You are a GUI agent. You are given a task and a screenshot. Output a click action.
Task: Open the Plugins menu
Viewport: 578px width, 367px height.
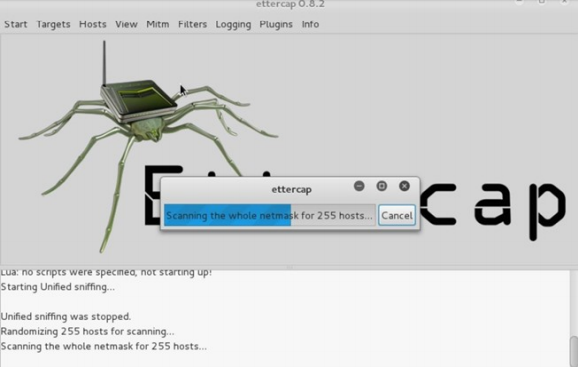[276, 24]
